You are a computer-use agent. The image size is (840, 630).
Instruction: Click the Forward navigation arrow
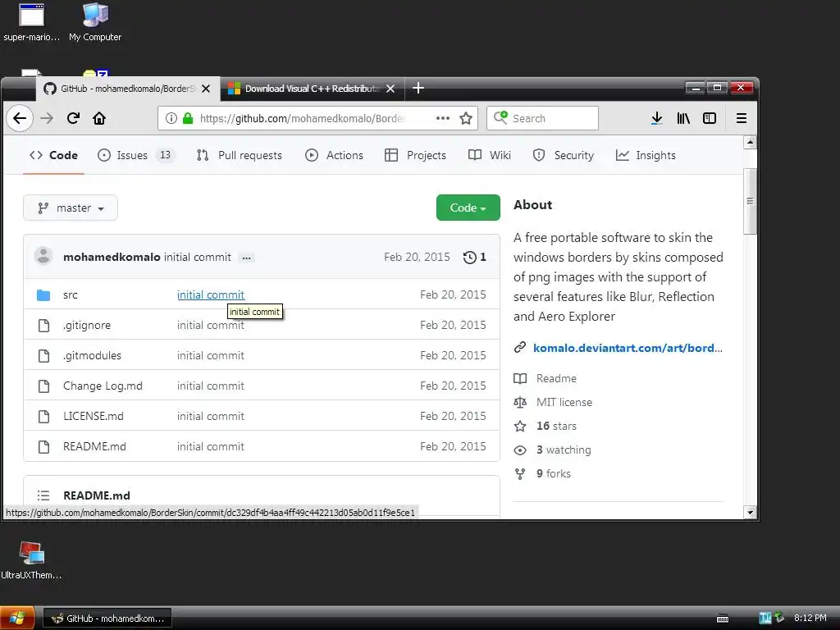(x=47, y=118)
